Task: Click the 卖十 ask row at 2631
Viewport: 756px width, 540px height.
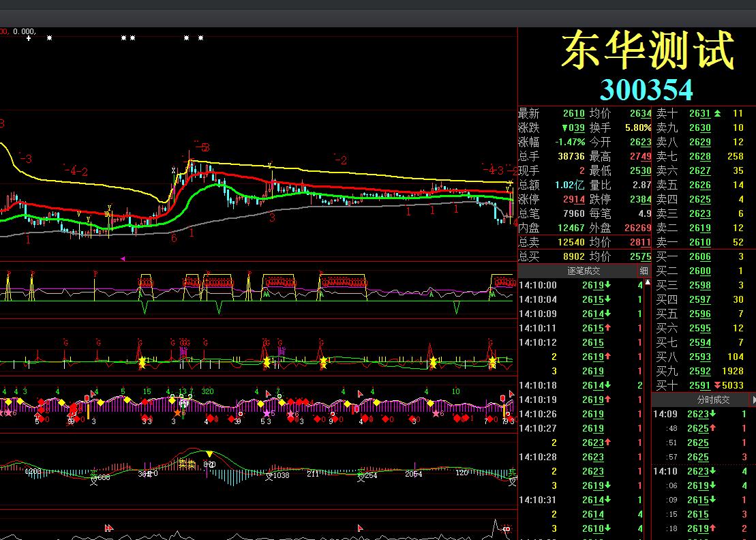Action: pos(703,113)
